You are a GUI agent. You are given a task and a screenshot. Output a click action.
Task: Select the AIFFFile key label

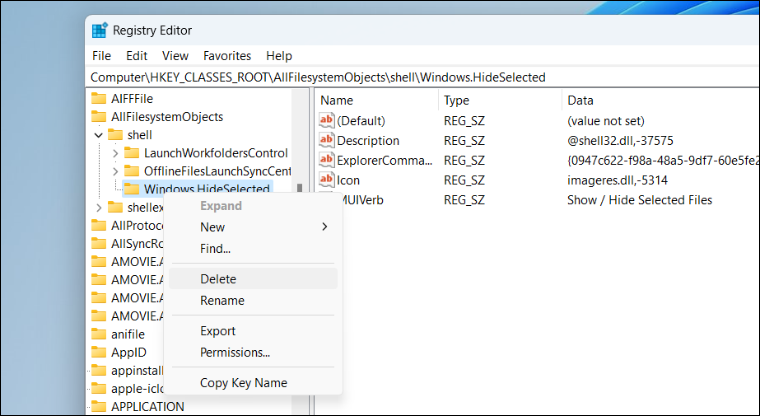(x=132, y=98)
